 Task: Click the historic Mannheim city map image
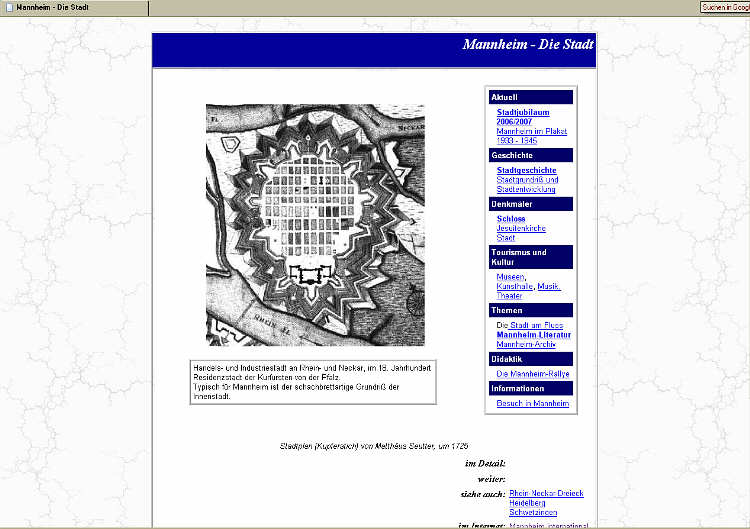coord(315,225)
